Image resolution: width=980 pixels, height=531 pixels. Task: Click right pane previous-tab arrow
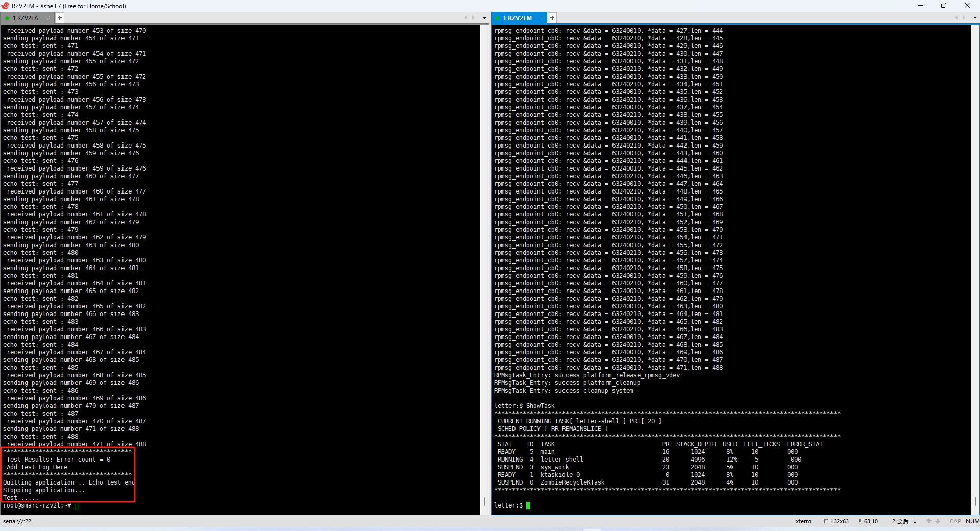coord(956,18)
